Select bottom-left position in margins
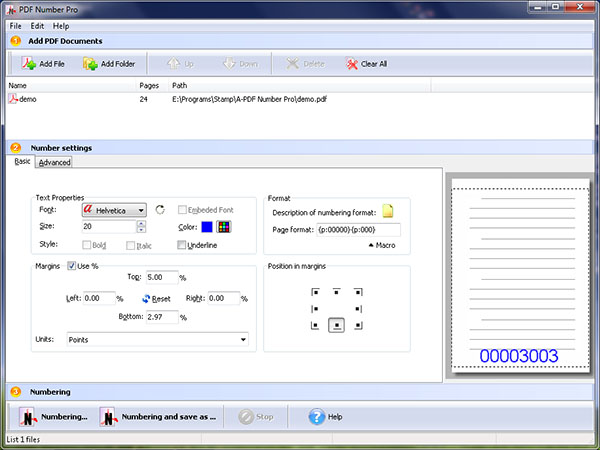The image size is (600, 450). coord(315,326)
